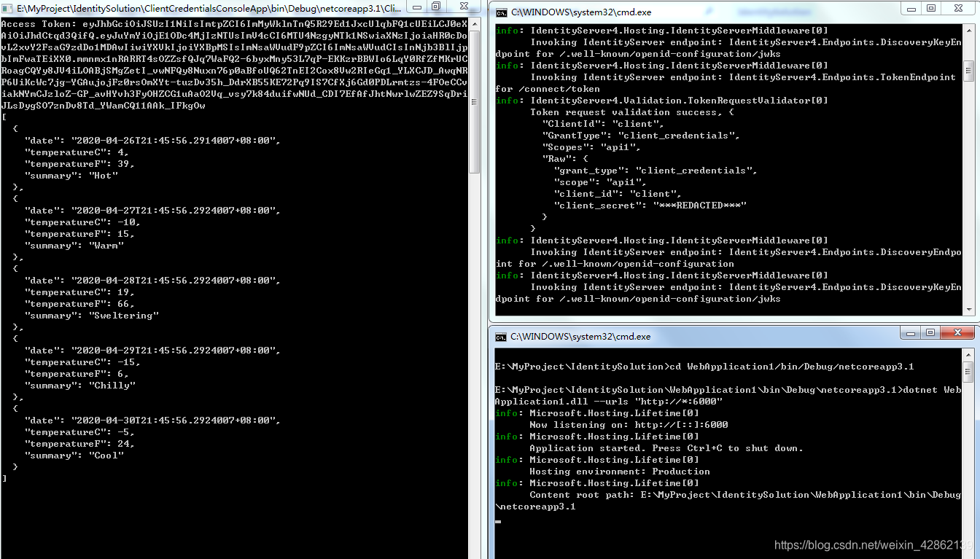The width and height of the screenshot is (980, 559).
Task: Click the date line '2020-04-27T21:45:56.2924007+08:00'
Action: (152, 211)
